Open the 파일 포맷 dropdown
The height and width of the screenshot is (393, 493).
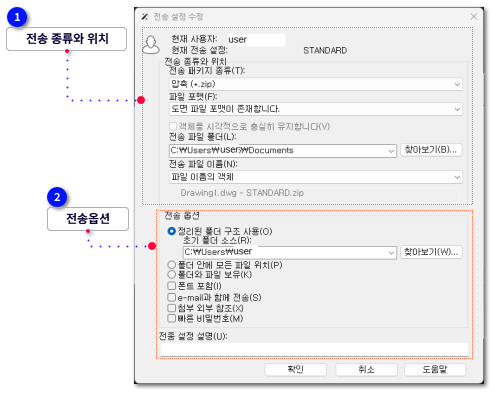coord(316,109)
